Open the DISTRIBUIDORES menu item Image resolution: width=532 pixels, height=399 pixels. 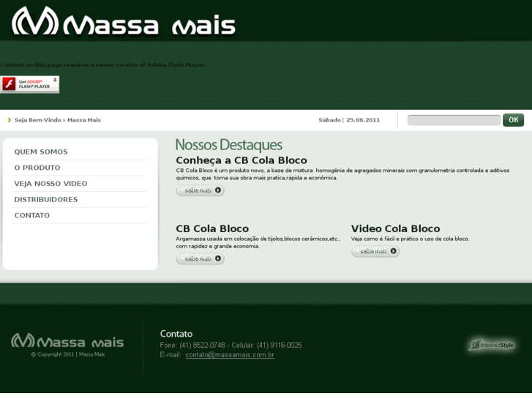pyautogui.click(x=46, y=200)
